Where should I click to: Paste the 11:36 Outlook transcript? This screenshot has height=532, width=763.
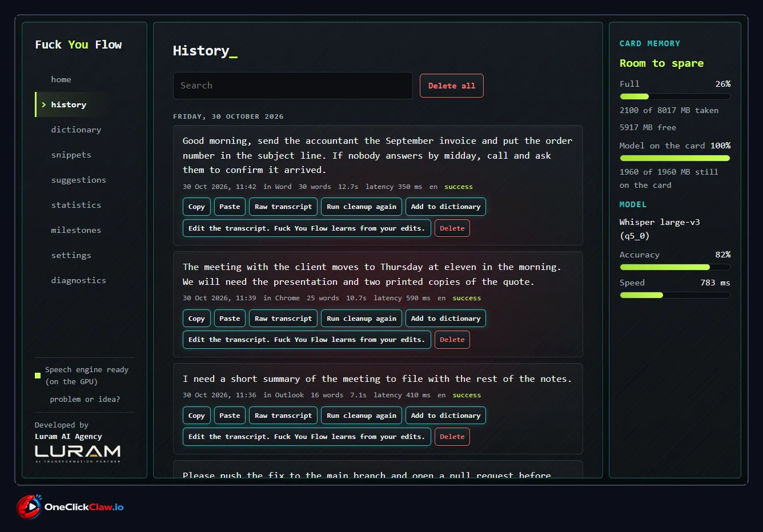point(230,416)
